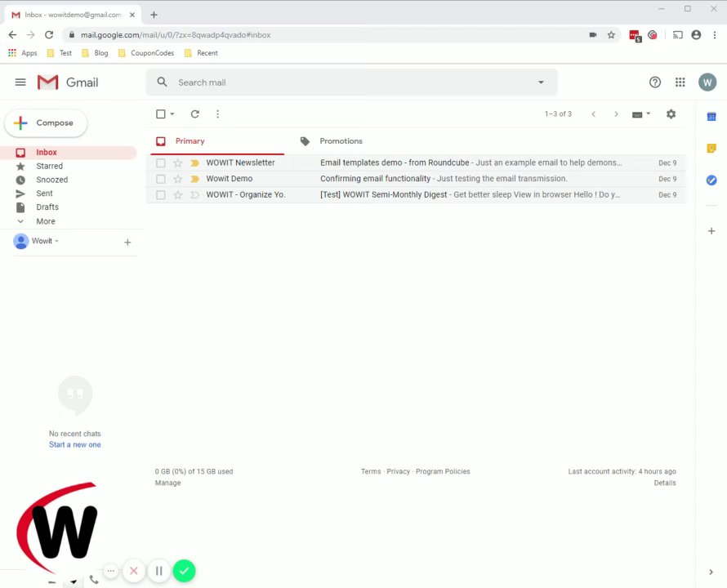Open the Email templates demo message

416,163
